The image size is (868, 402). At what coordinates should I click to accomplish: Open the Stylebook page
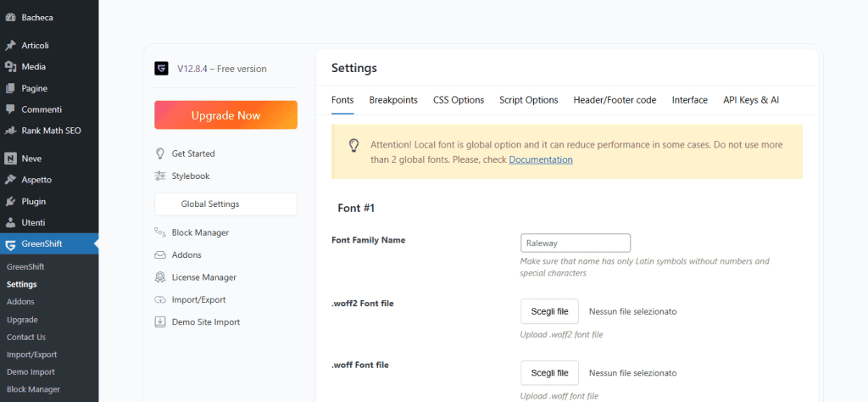(x=191, y=176)
